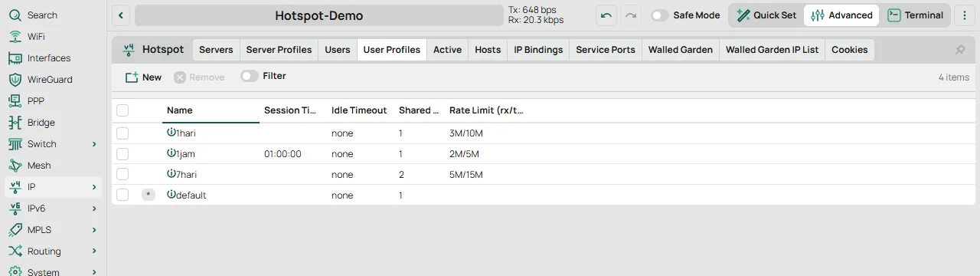Select the System menu icon
This screenshot has width=980, height=276.
[x=15, y=271]
